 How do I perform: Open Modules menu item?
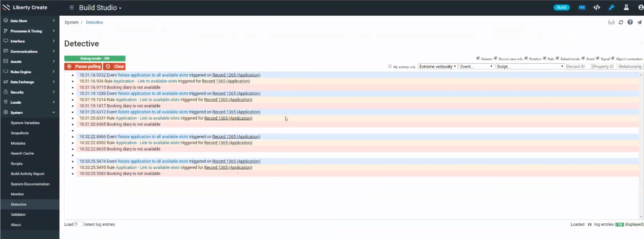pos(18,143)
